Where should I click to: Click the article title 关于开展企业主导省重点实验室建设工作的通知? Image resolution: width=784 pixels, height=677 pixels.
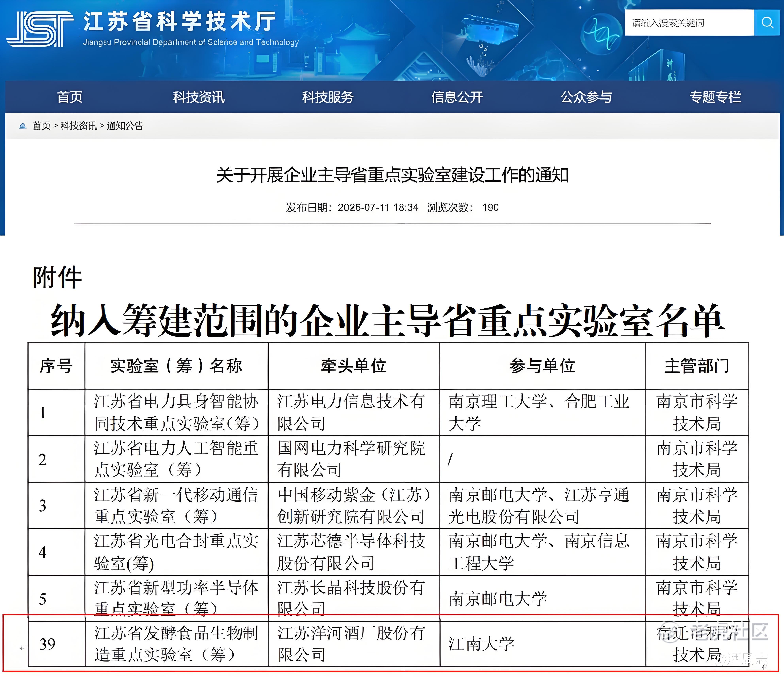click(392, 175)
